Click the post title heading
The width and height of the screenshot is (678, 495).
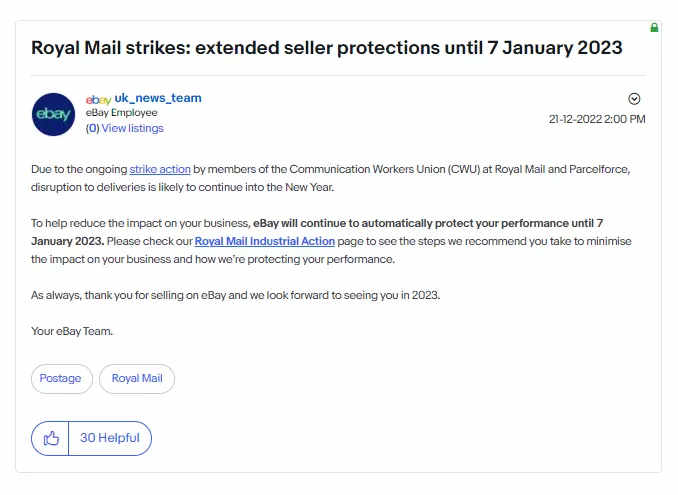326,48
